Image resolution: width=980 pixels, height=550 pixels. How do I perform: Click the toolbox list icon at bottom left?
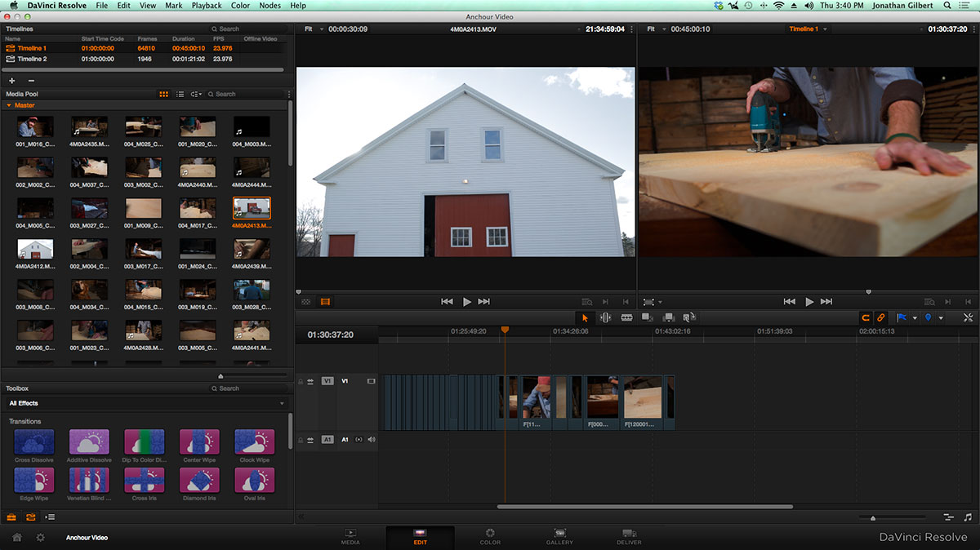[x=51, y=517]
